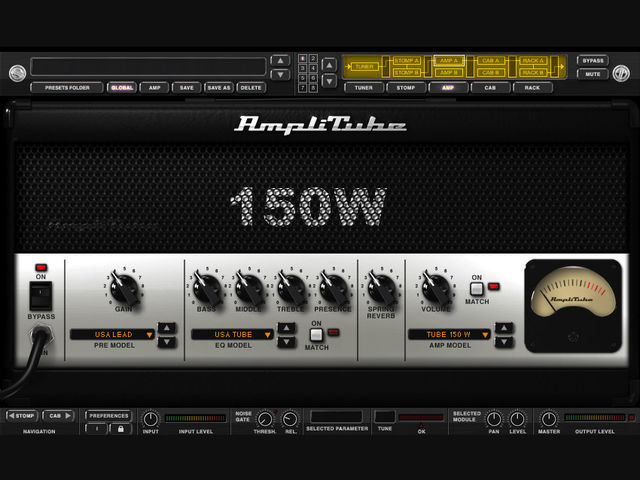The height and width of the screenshot is (480, 640).
Task: Choose signal routing preset 4
Action: pyautogui.click(x=313, y=68)
